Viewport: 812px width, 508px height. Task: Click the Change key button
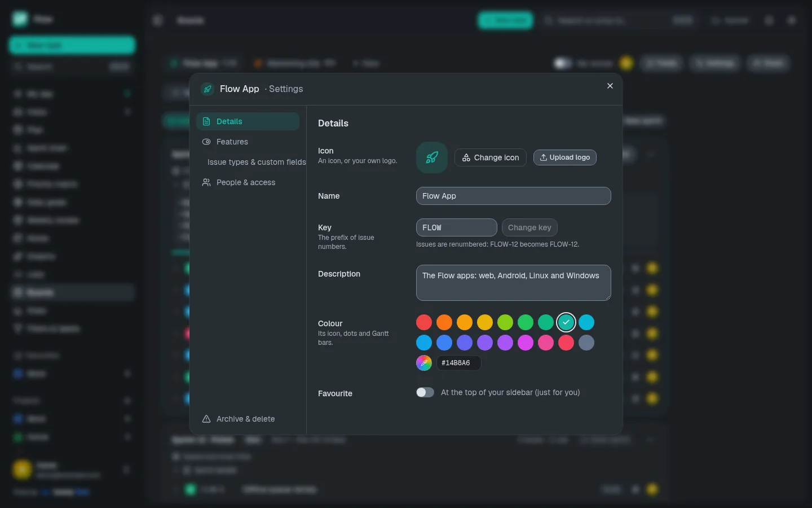point(529,227)
